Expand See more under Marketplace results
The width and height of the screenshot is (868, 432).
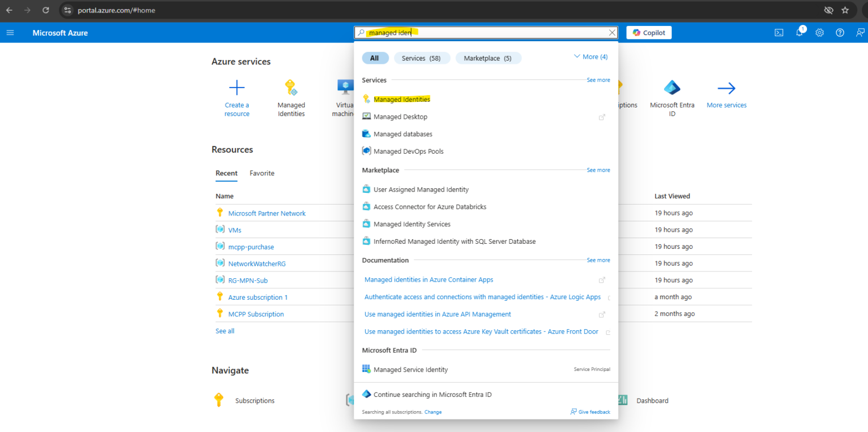598,170
